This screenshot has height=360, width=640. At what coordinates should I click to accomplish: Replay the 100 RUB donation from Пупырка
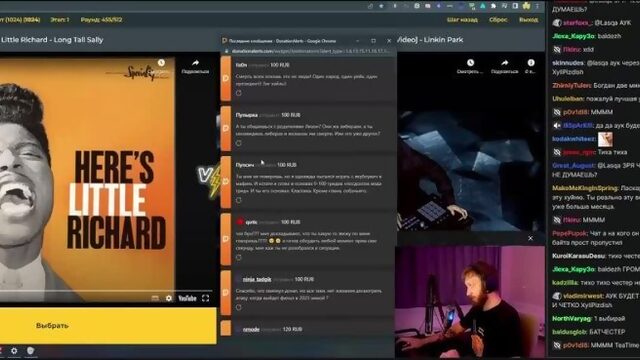coord(239,143)
